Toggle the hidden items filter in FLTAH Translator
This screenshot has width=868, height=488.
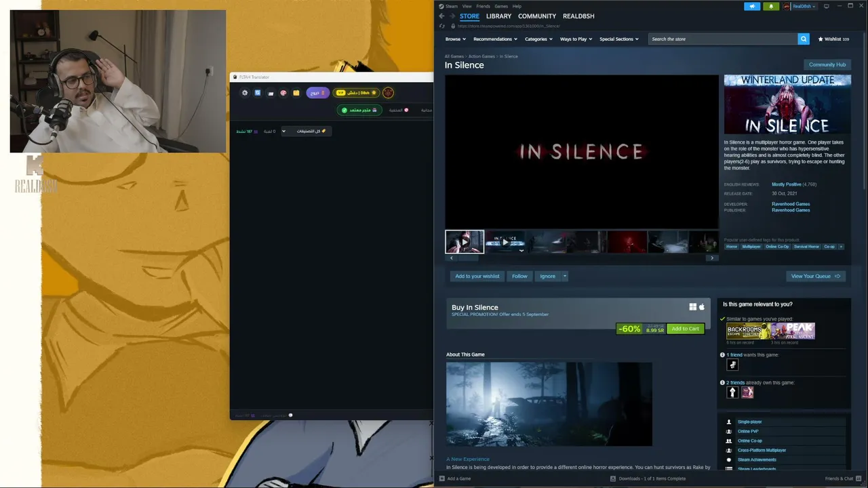coord(399,110)
